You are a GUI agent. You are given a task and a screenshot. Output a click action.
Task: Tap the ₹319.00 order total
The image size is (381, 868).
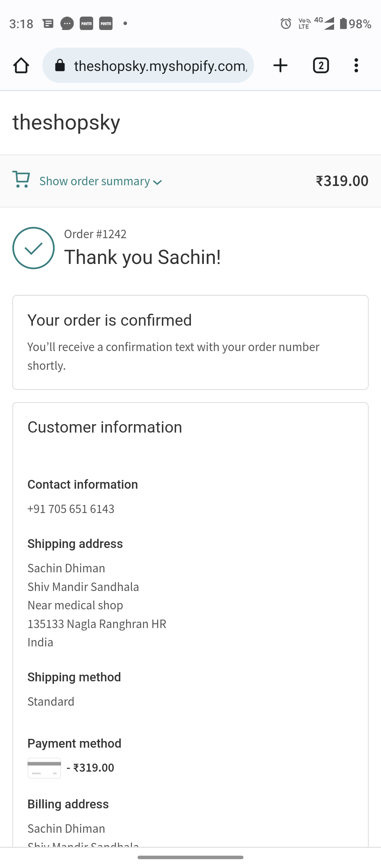tap(342, 181)
